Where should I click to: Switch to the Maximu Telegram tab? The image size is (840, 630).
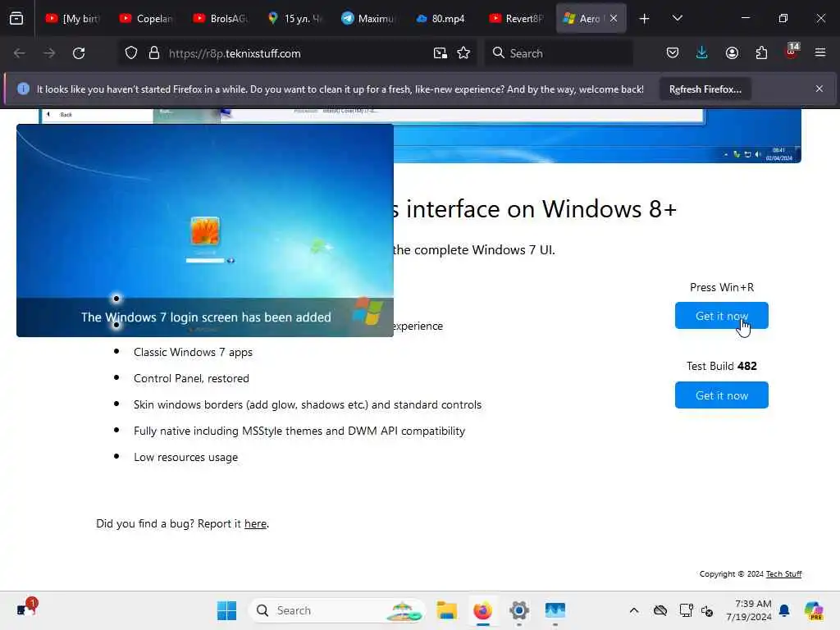367,18
